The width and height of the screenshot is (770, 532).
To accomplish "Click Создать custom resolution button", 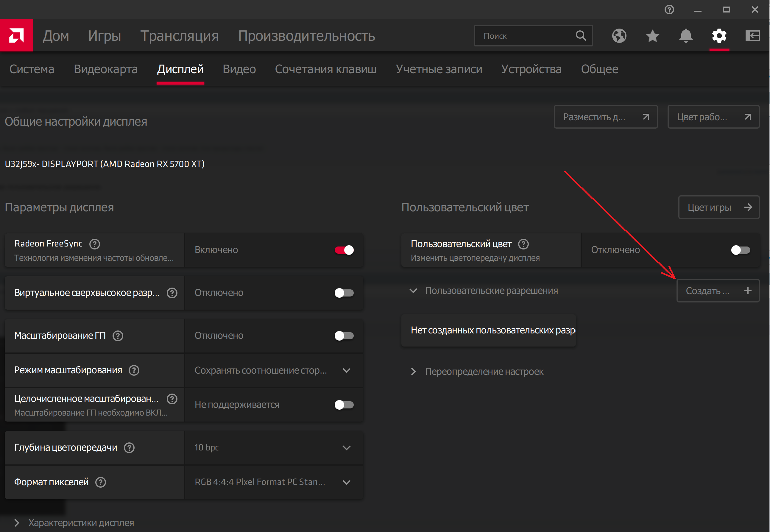I will click(718, 291).
